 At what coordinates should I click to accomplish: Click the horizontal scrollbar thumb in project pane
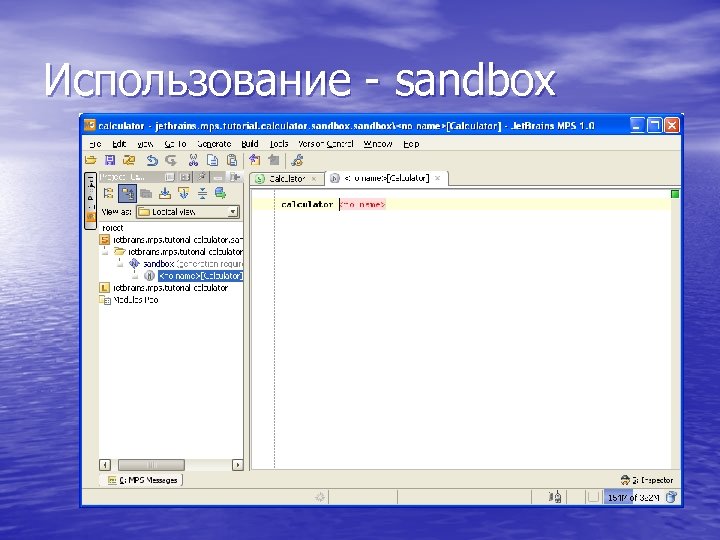click(152, 465)
